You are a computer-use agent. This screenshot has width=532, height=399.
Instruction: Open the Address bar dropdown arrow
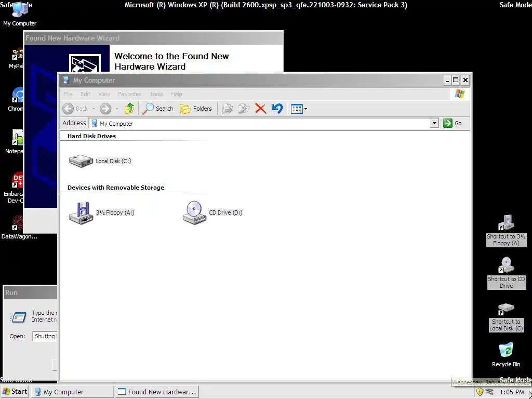pyautogui.click(x=434, y=123)
